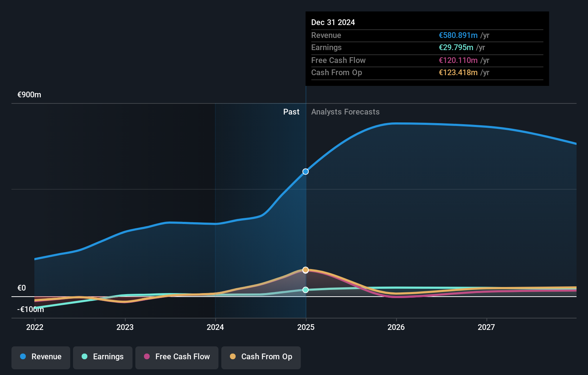Image resolution: width=588 pixels, height=375 pixels.
Task: Click the 2024 x-axis label
Action: click(x=215, y=327)
